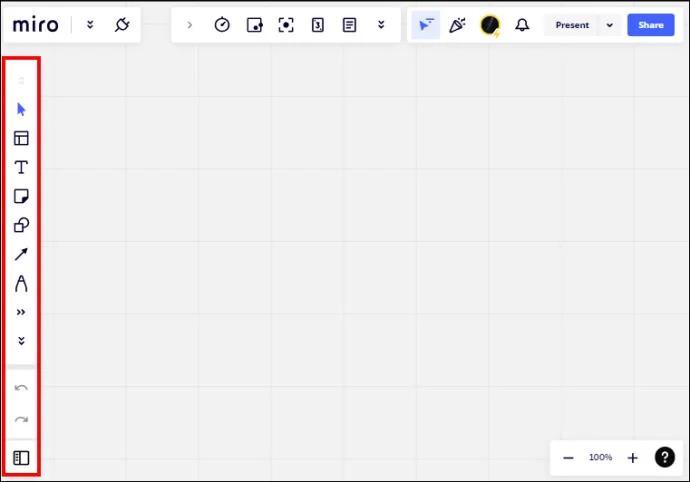The width and height of the screenshot is (690, 482).
Task: Open the dropdown arrow next to Present
Action: click(609, 25)
